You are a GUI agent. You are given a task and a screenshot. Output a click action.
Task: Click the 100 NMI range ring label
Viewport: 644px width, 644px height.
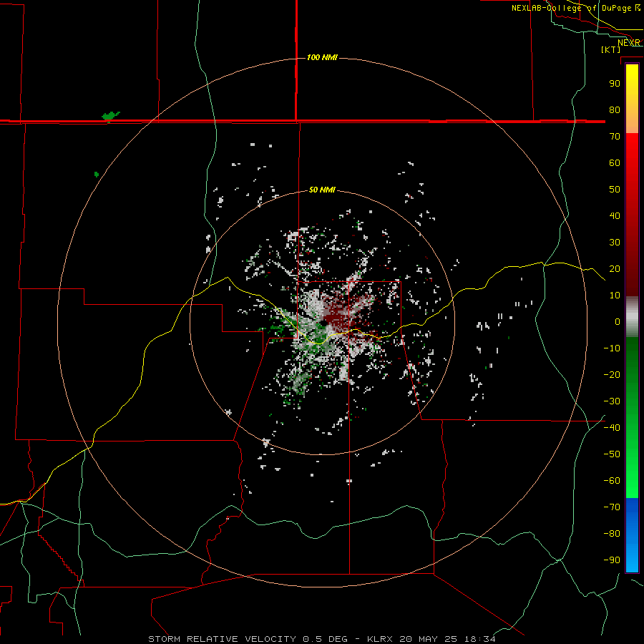pos(322,57)
